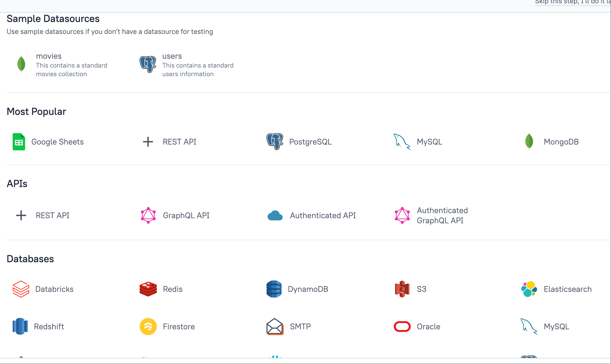This screenshot has height=364, width=611.
Task: Select Authenticated API label
Action: tap(323, 215)
